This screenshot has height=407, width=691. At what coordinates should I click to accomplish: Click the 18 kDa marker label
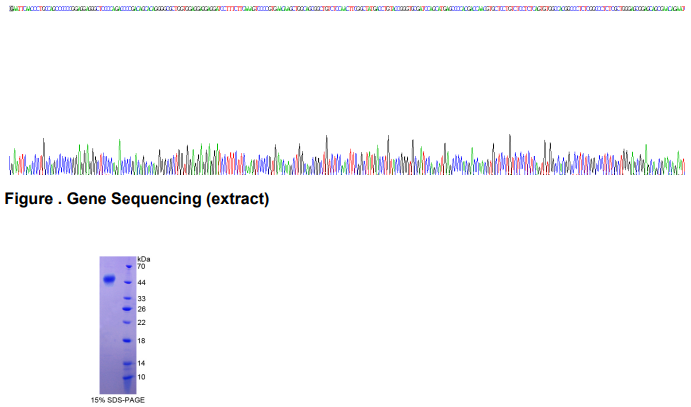tap(142, 341)
